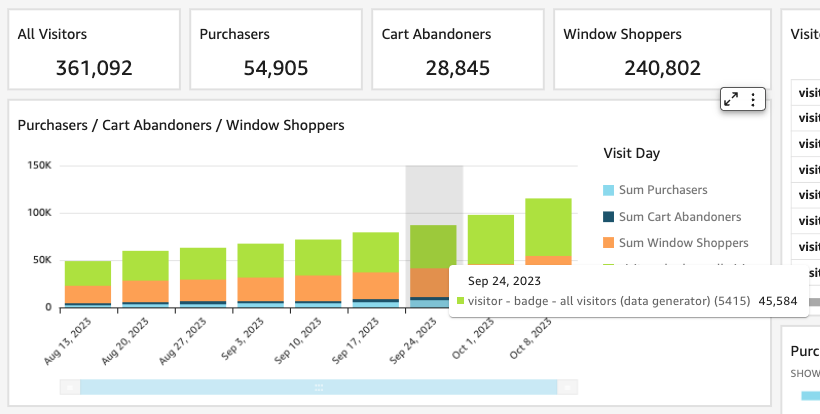Click the Sep 3, 2023 orange segment
The image size is (820, 414).
[261, 288]
